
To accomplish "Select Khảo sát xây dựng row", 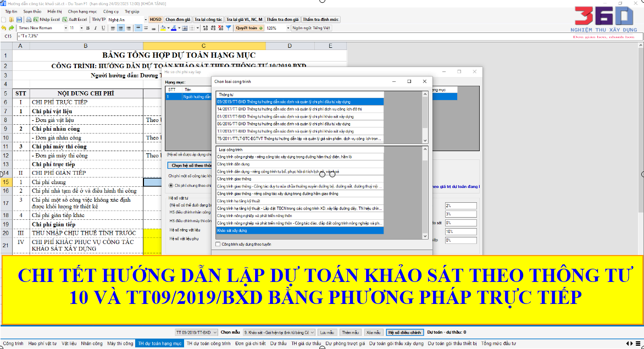I will (300, 231).
